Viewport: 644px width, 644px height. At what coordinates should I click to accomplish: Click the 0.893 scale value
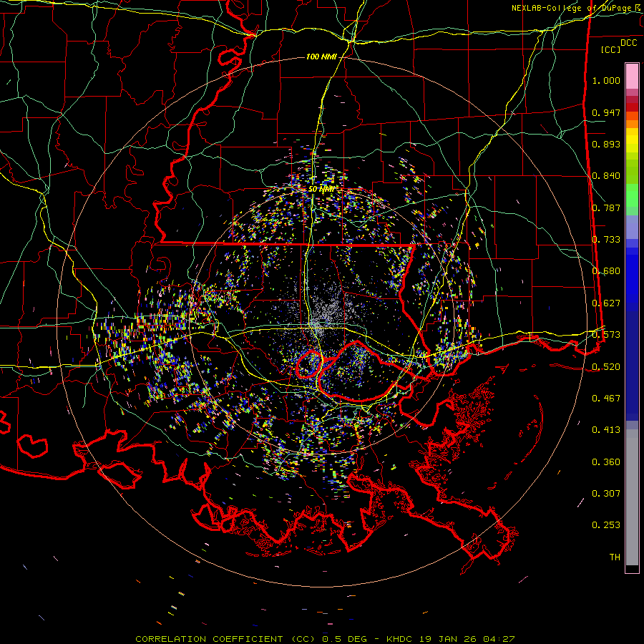pyautogui.click(x=606, y=144)
